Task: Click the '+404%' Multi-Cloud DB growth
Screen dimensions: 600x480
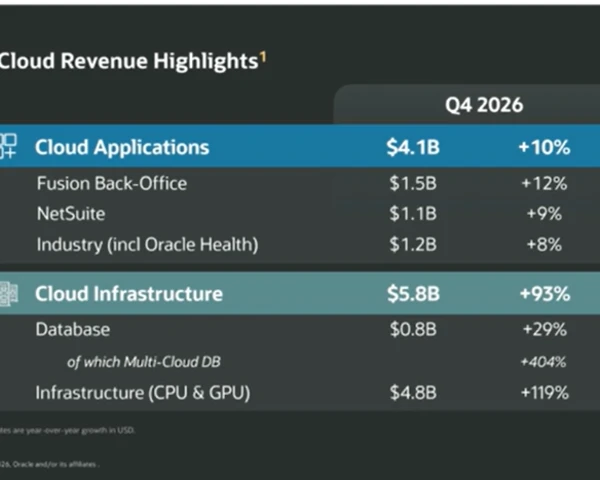Action: [543, 362]
